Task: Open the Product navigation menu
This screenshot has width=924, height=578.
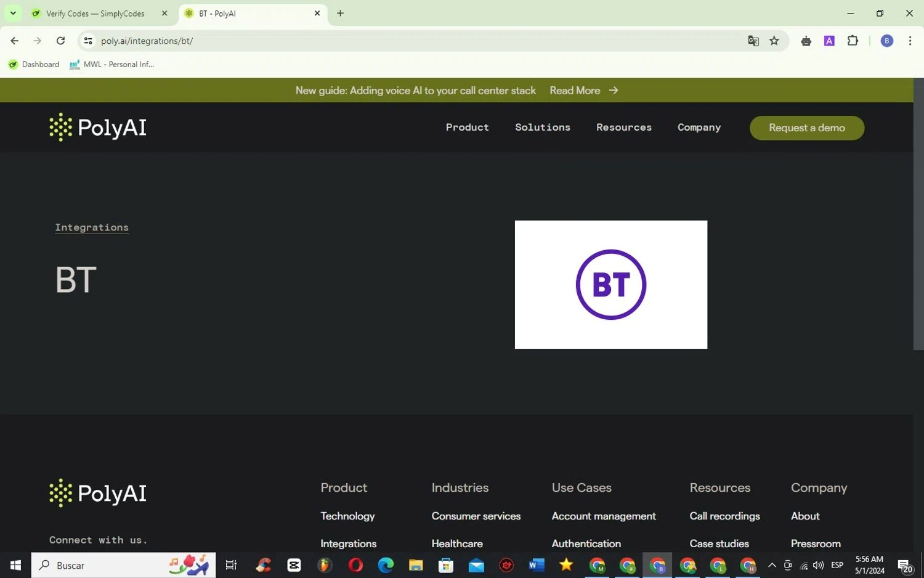Action: (x=467, y=128)
